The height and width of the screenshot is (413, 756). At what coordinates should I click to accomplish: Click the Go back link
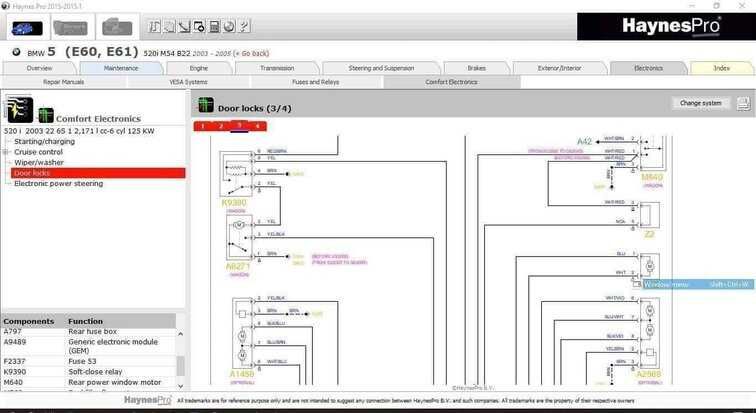[253, 53]
